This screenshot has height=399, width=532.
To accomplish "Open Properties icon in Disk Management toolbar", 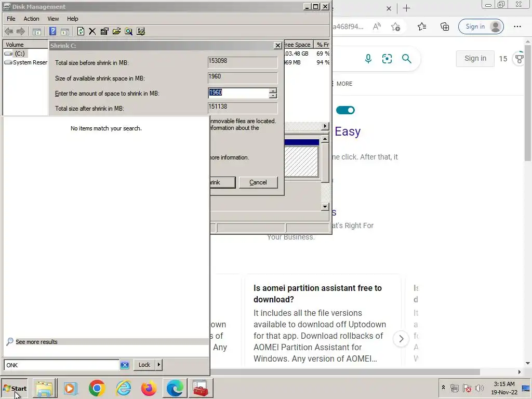I will tap(104, 32).
